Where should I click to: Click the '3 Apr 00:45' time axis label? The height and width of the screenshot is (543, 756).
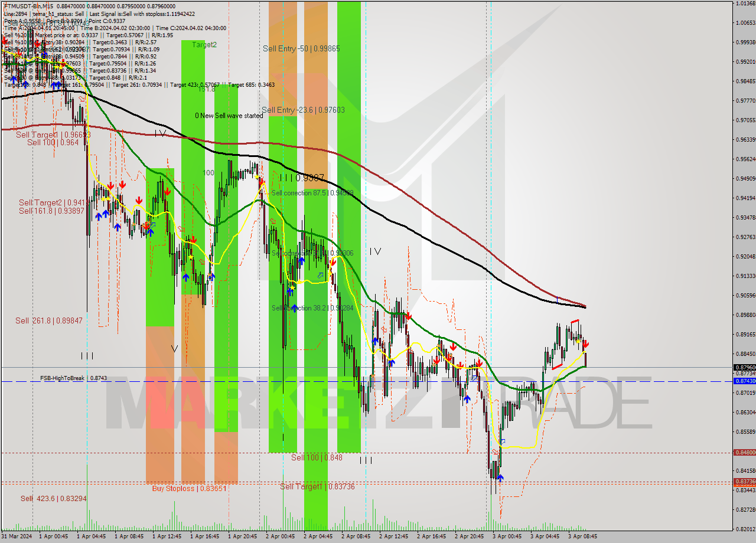click(x=507, y=537)
